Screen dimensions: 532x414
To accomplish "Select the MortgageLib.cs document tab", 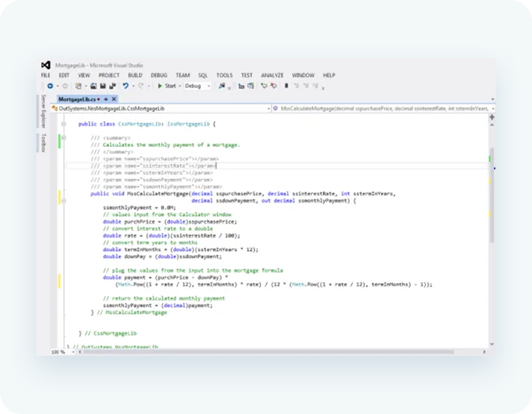I will click(x=75, y=98).
